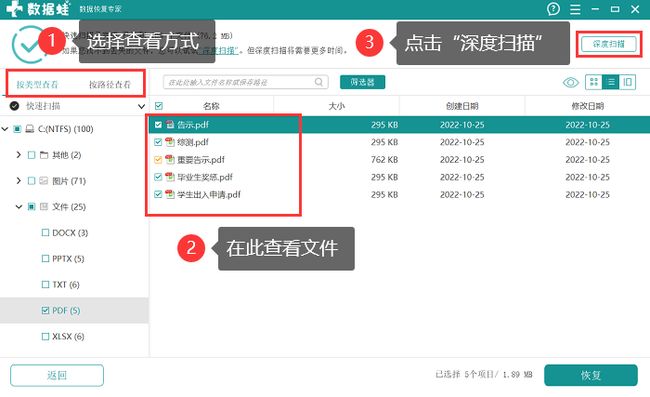The image size is (650, 397).
Task: Toggle the C:(NTFS) drive checkbox
Action: pyautogui.click(x=17, y=129)
